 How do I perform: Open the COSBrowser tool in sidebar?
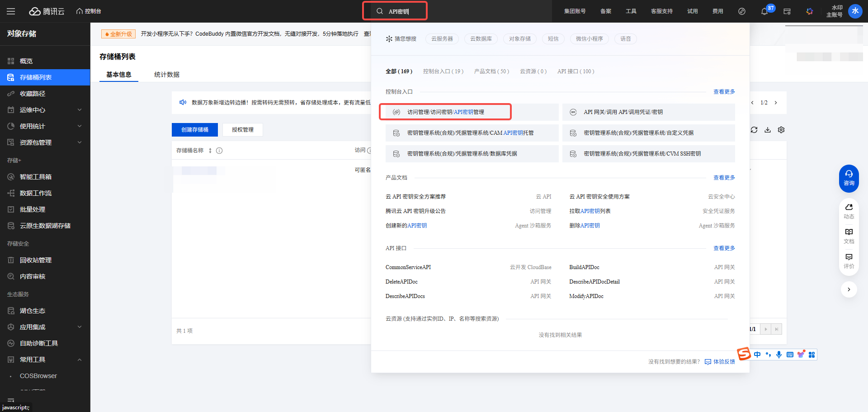pos(38,376)
